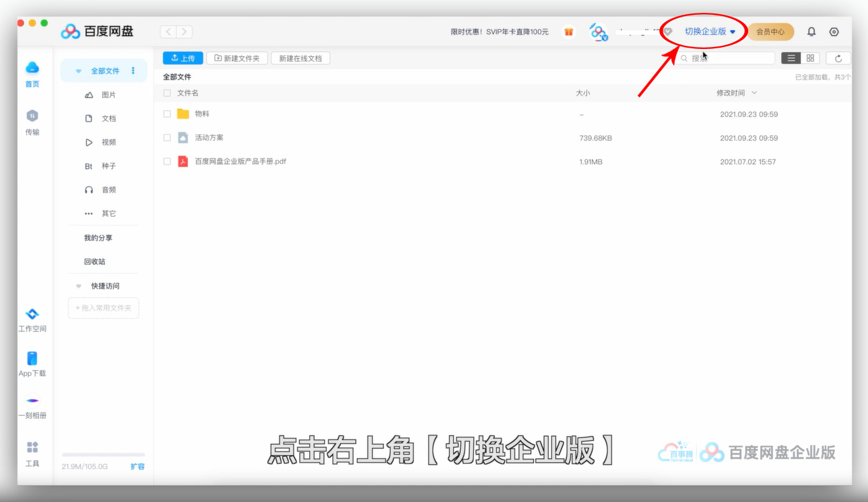Screen dimensions: 868x502
Task: Click the three-dot menu beside 全部文件
Action: [x=133, y=71]
